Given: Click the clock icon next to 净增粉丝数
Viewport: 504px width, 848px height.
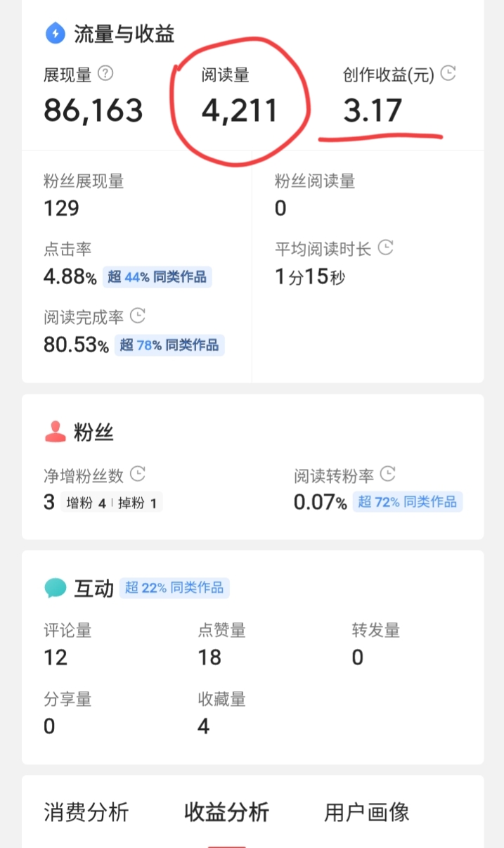Looking at the screenshot, I should tap(137, 475).
